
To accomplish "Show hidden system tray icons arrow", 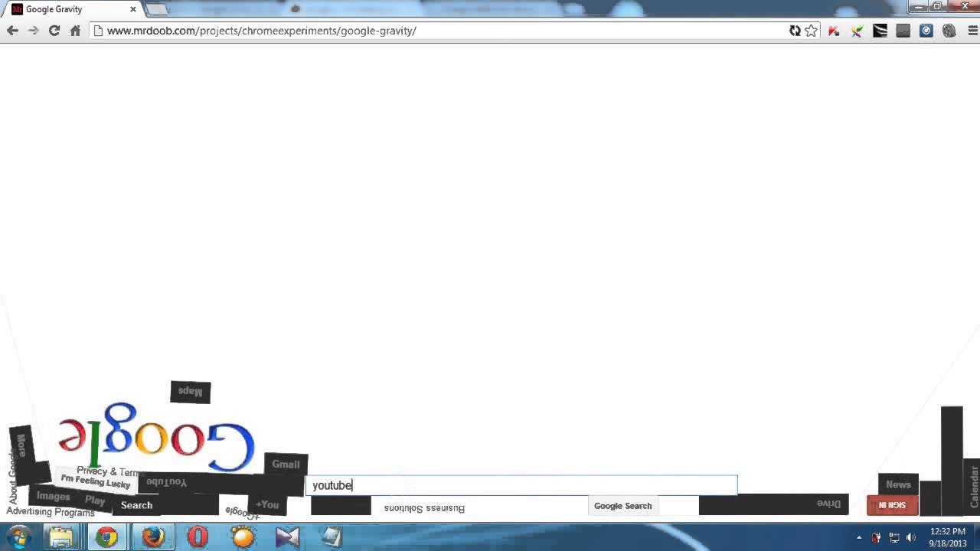I will (x=859, y=538).
